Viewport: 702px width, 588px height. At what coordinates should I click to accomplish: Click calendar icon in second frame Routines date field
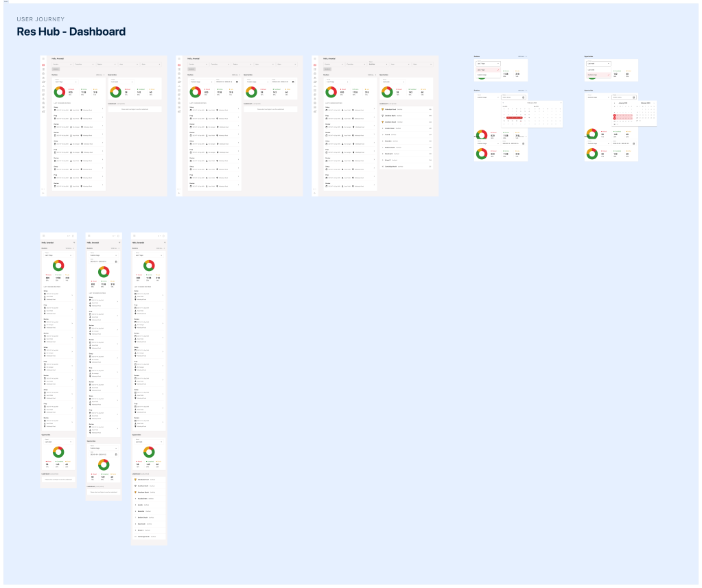pos(237,82)
